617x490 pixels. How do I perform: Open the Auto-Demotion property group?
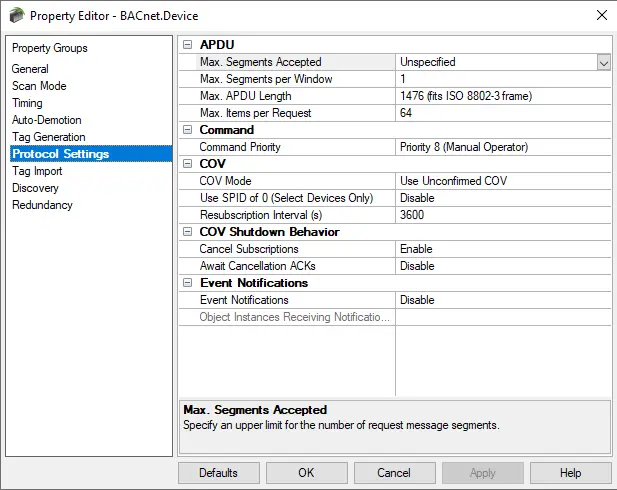click(x=46, y=120)
